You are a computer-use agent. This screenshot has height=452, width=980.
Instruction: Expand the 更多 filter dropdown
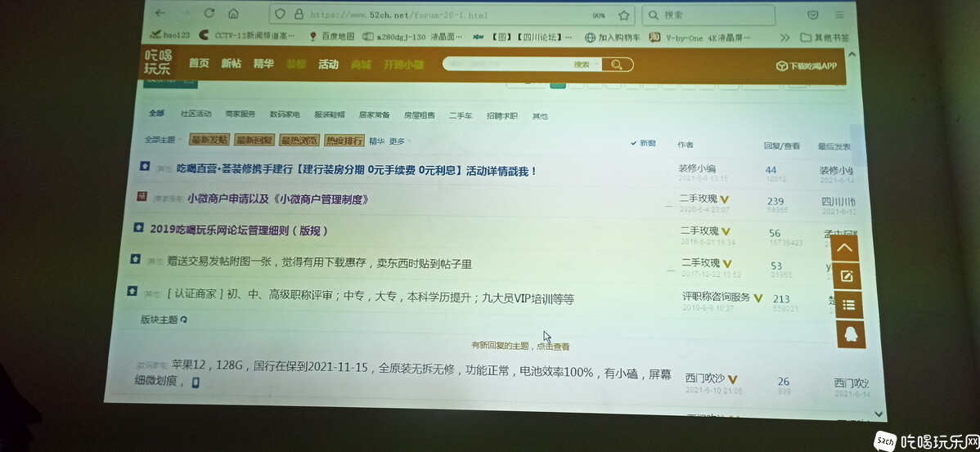(400, 141)
